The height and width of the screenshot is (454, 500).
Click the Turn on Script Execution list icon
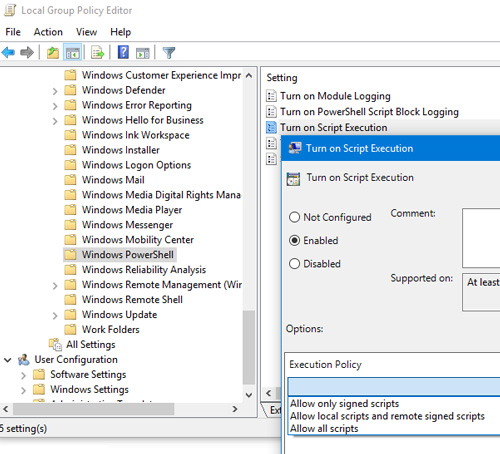tap(271, 127)
